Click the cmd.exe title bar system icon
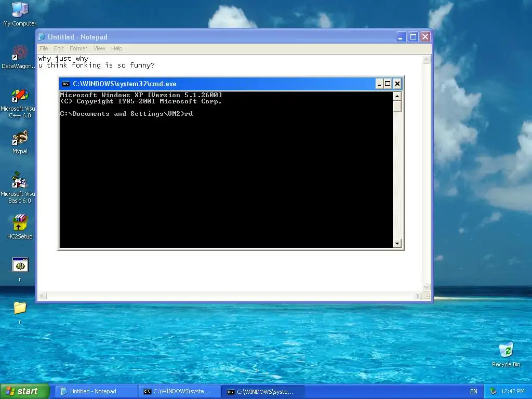Image resolution: width=532 pixels, height=399 pixels. [x=65, y=84]
